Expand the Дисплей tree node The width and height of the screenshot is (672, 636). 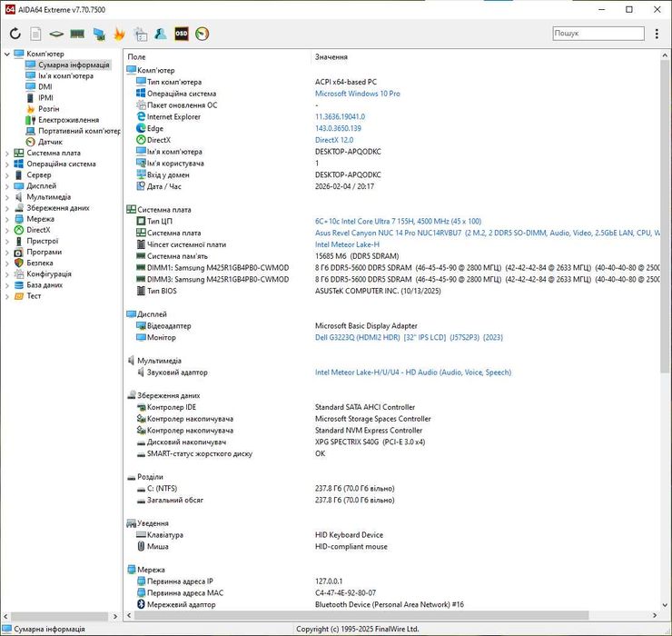click(6, 185)
